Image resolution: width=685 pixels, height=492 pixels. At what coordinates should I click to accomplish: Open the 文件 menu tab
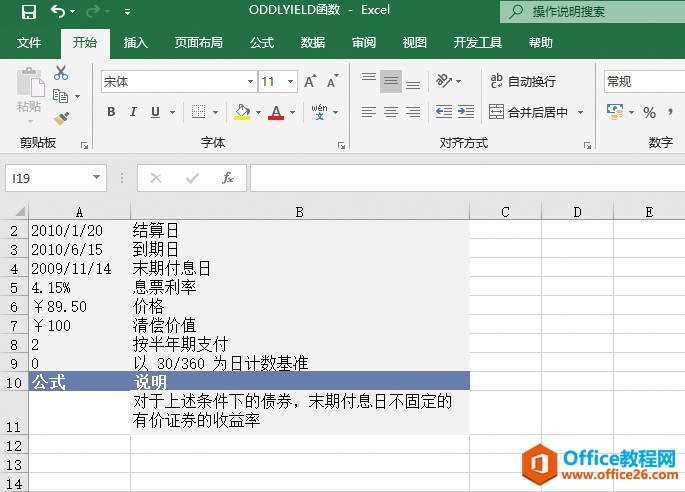tap(29, 43)
